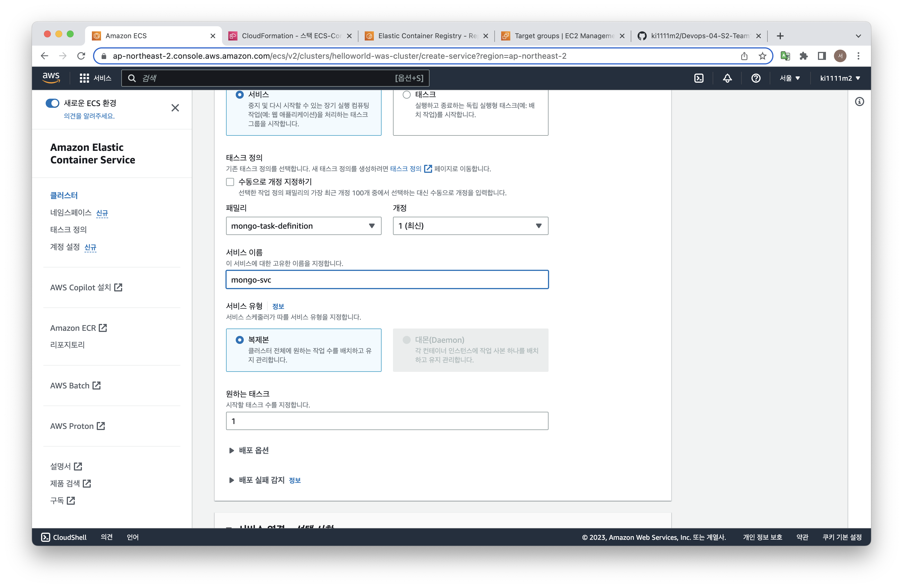Open the info panel icon at right

(859, 102)
